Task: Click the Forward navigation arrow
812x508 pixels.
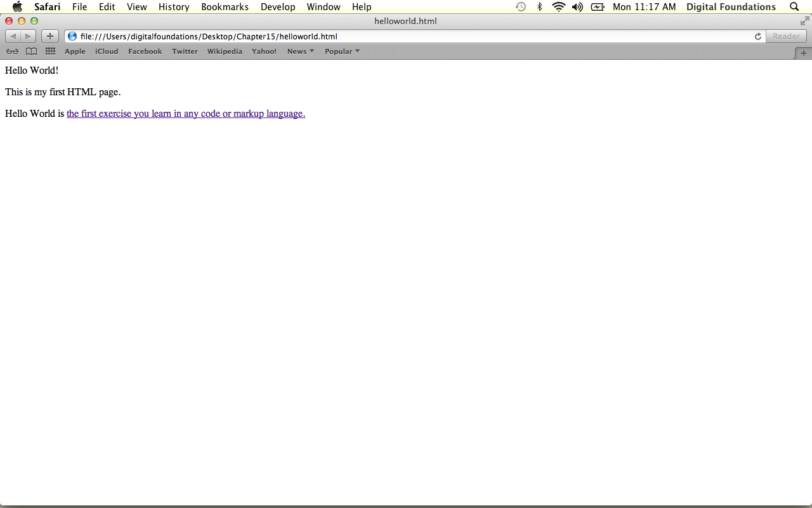Action: coord(28,36)
